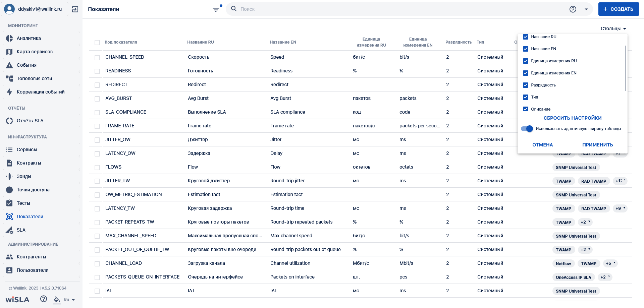This screenshot has width=644, height=308.
Task: Select the CHANNEL_SPEED row checkbox
Action: pos(97,58)
